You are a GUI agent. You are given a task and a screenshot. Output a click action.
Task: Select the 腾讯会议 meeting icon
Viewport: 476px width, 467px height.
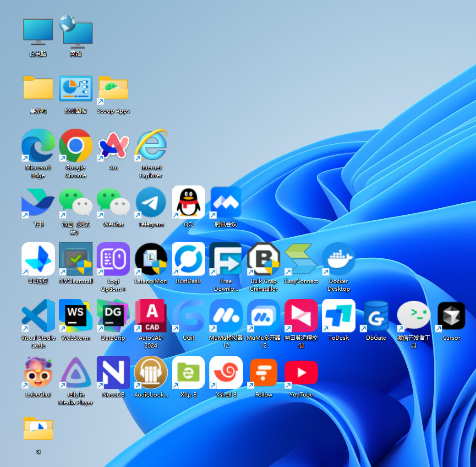[x=226, y=202]
